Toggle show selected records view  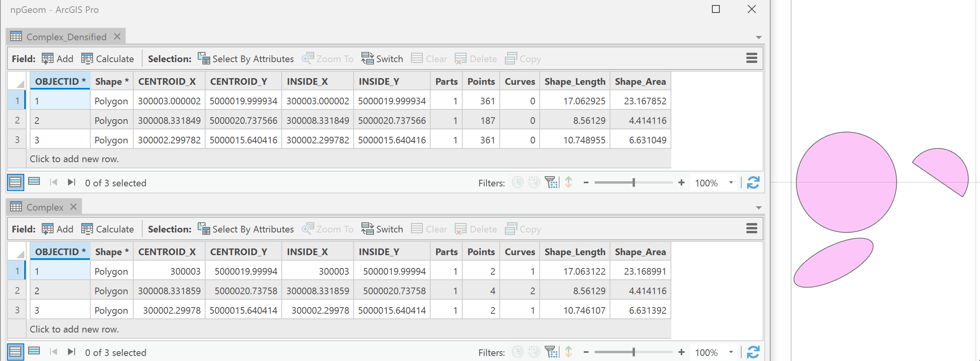point(34,181)
